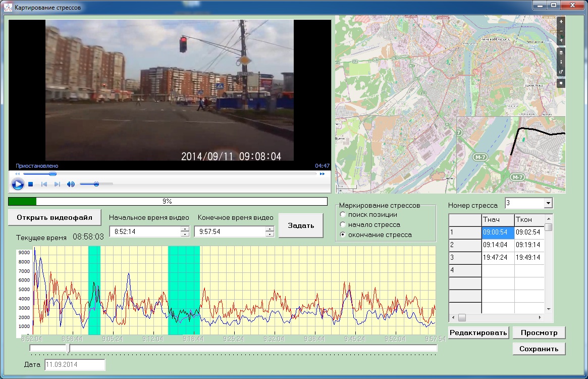Select 'поиск позиции' radio option
This screenshot has height=379, width=588.
tap(343, 215)
